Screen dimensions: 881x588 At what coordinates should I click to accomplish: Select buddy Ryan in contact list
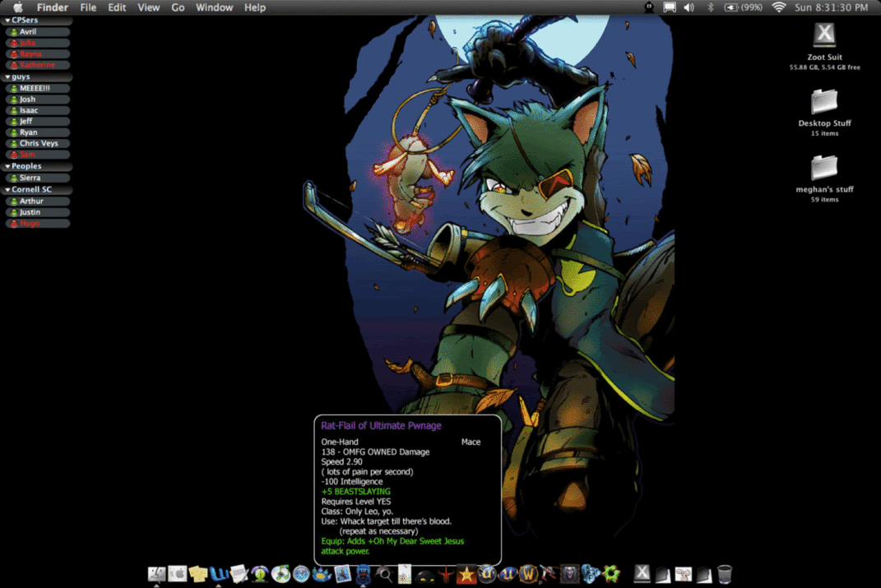coord(38,132)
